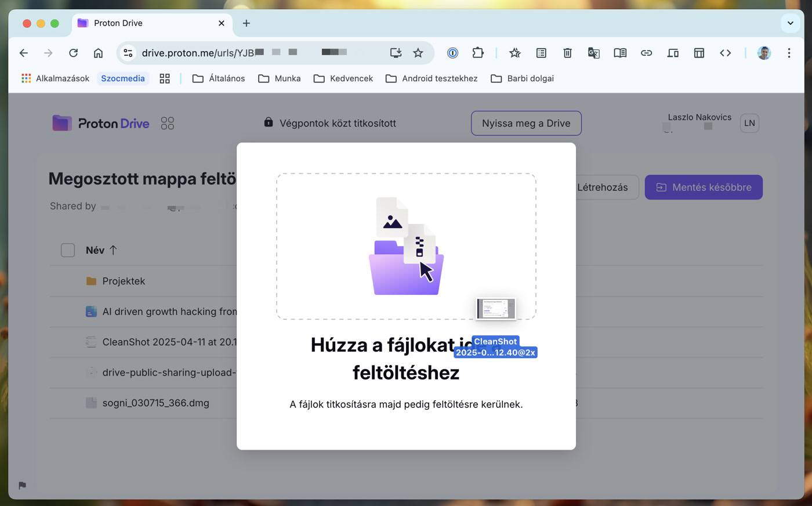812x506 pixels.
Task: Open the list-style extension icon in toolbar
Action: 541,53
